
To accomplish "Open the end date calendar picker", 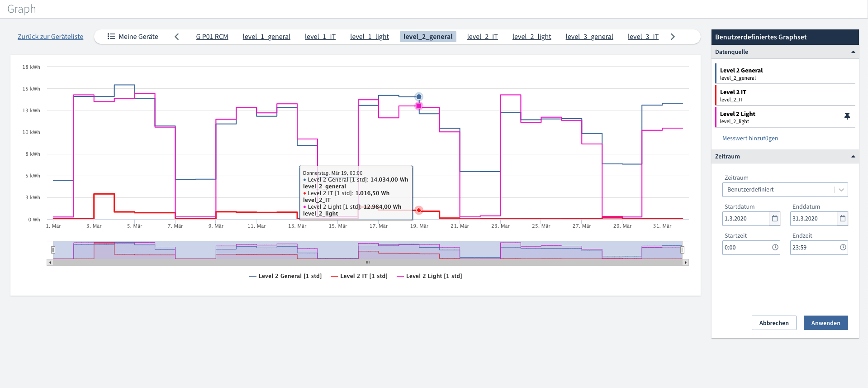I will point(842,219).
